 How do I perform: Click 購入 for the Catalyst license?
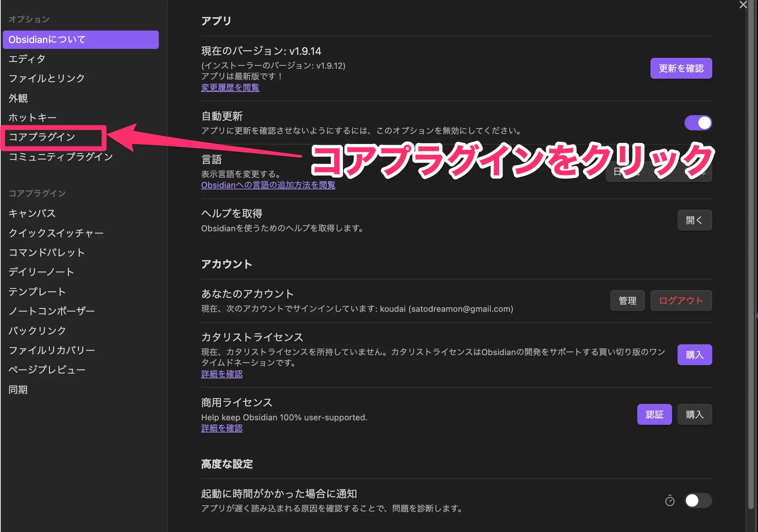[x=695, y=355]
